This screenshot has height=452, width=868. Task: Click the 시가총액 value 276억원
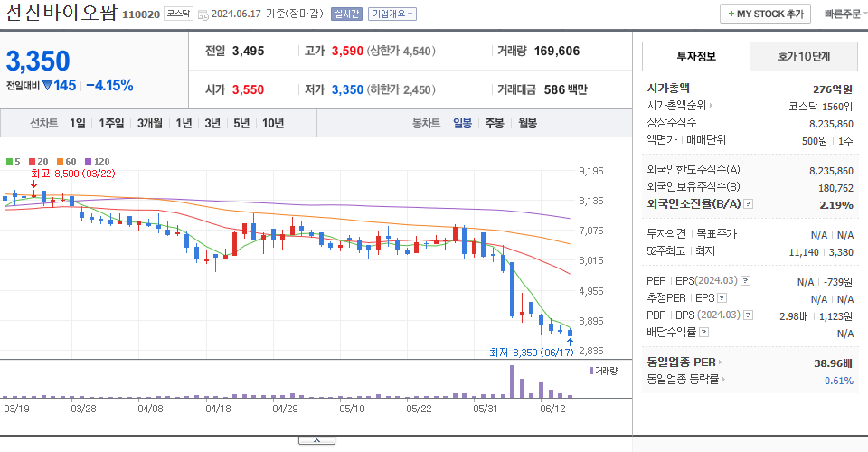(x=833, y=89)
